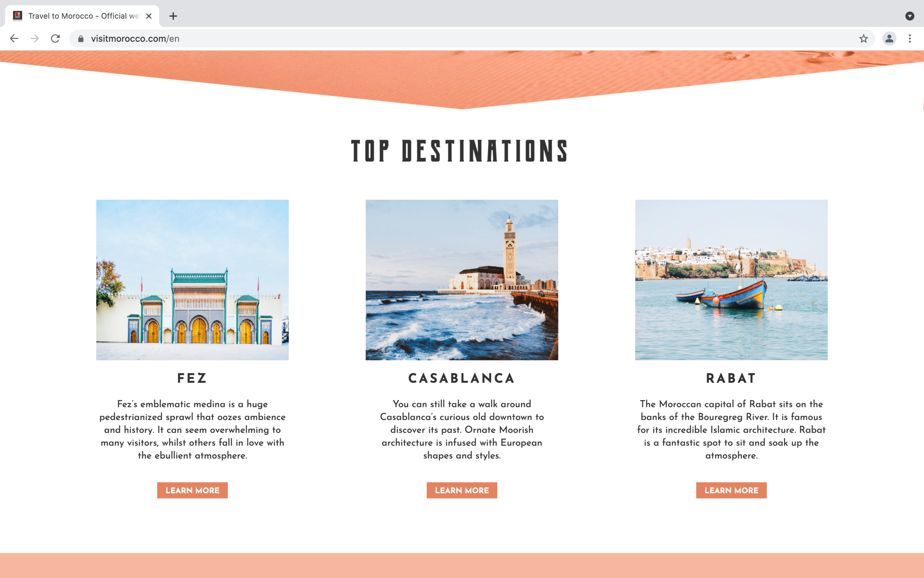Viewport: 924px width, 578px height.
Task: Click Learn More under Casablanca
Action: click(x=461, y=490)
